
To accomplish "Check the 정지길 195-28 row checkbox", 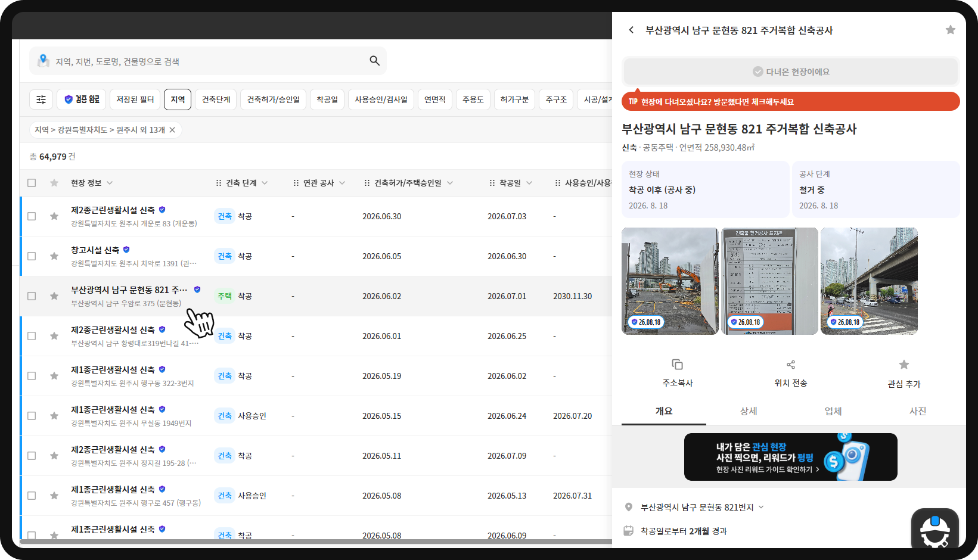I will (x=32, y=456).
